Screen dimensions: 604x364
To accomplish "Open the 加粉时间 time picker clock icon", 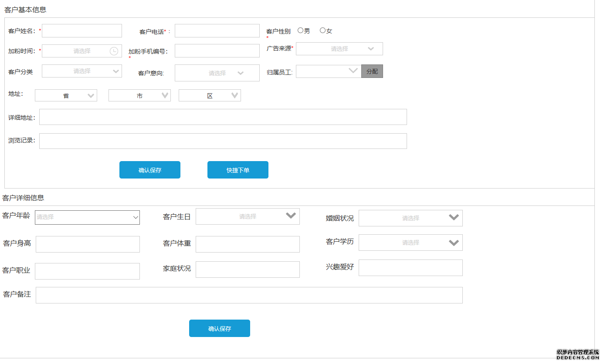I will [114, 51].
